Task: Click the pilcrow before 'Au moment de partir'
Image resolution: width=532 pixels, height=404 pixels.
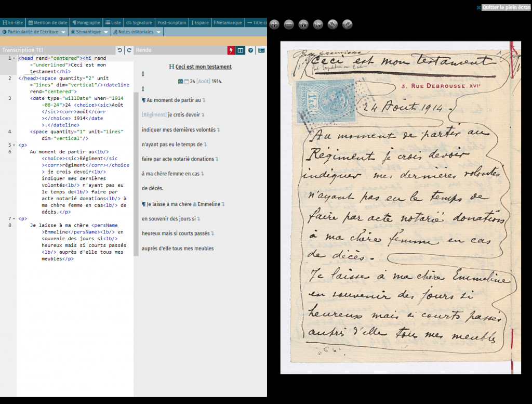Action: 143,100
